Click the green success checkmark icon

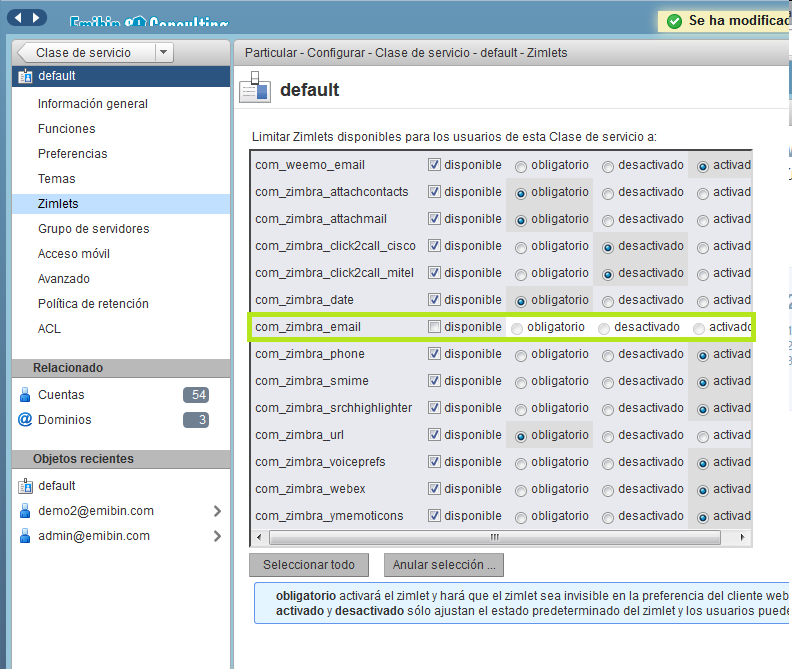[674, 21]
